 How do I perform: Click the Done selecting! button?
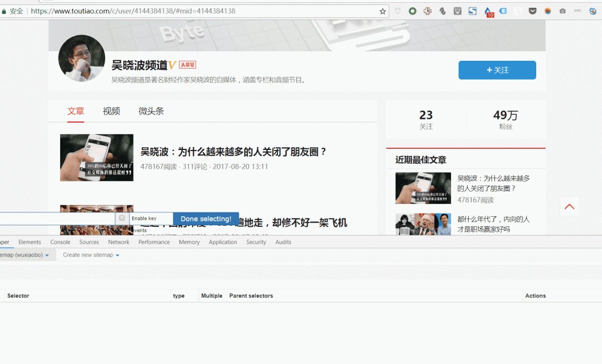click(206, 219)
